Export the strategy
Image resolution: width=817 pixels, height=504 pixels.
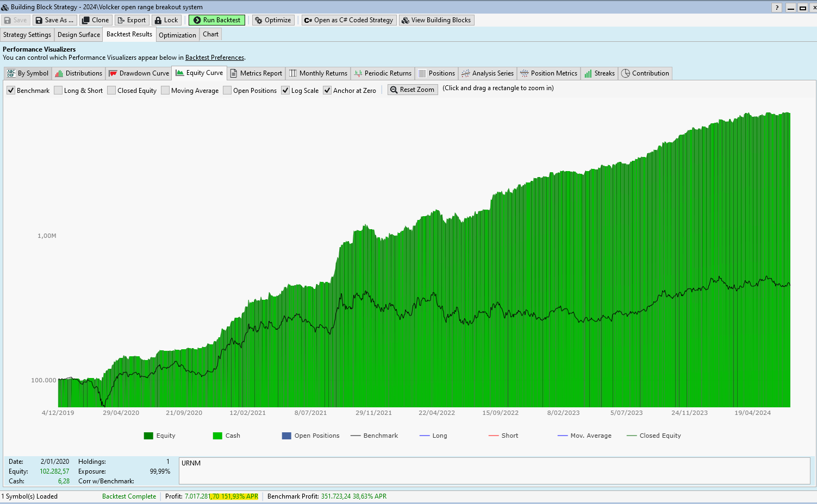coord(131,20)
